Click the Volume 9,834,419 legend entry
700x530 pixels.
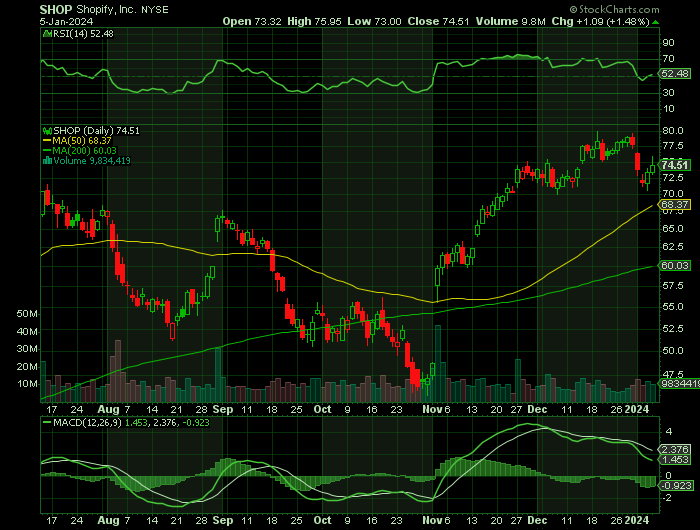point(87,160)
